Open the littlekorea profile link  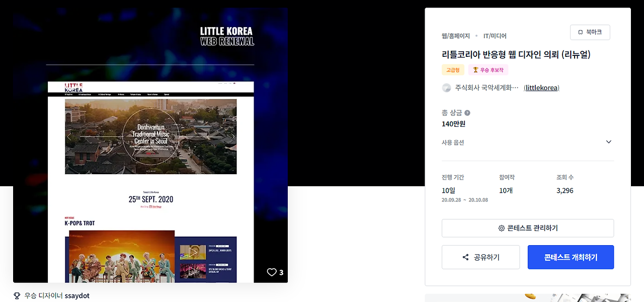tap(541, 88)
